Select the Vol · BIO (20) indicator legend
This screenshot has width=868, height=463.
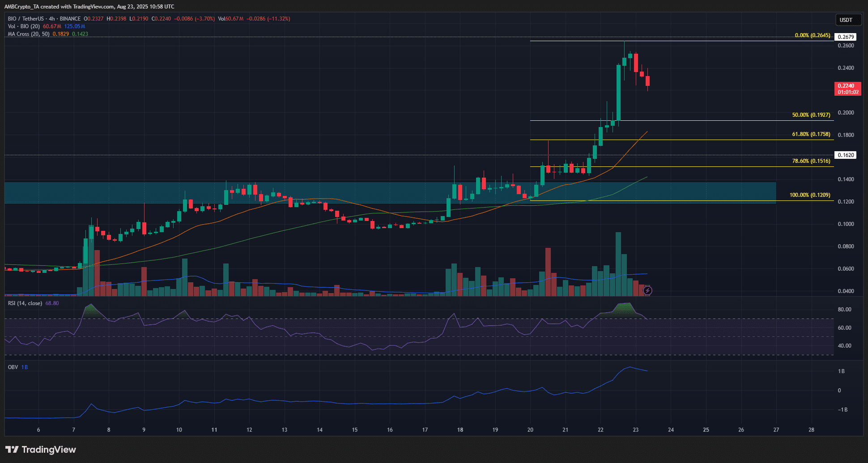pyautogui.click(x=24, y=26)
